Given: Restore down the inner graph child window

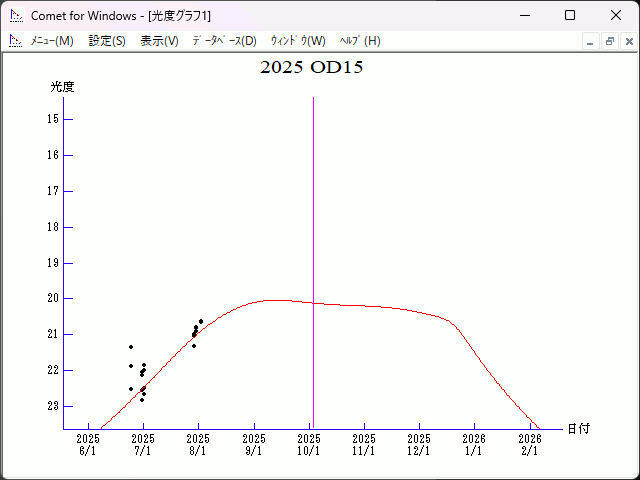Looking at the screenshot, I should 609,42.
